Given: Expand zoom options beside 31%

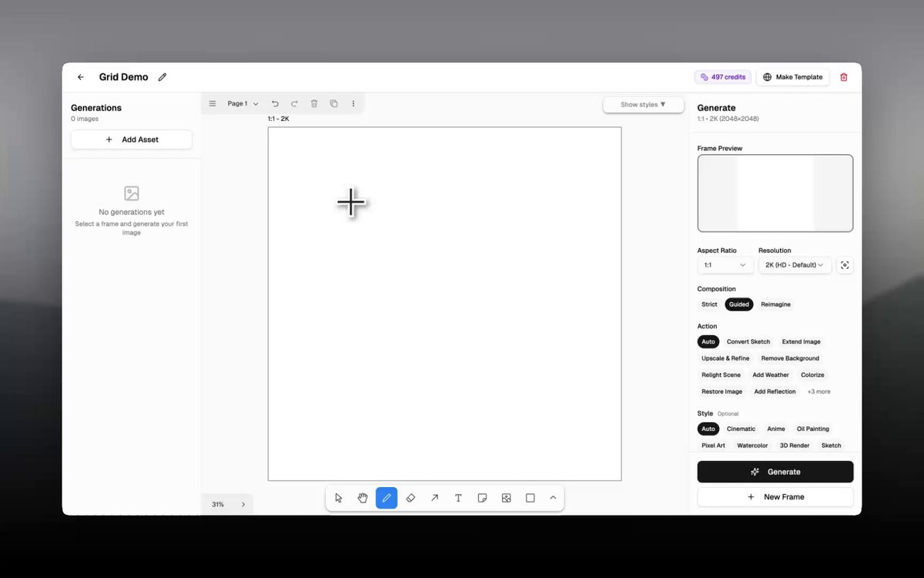Looking at the screenshot, I should click(243, 504).
